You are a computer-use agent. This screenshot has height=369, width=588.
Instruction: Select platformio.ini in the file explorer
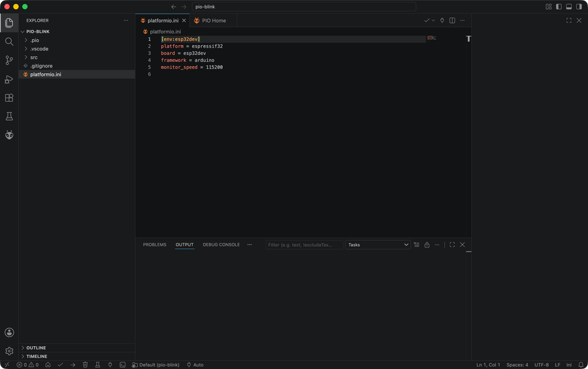point(77,74)
